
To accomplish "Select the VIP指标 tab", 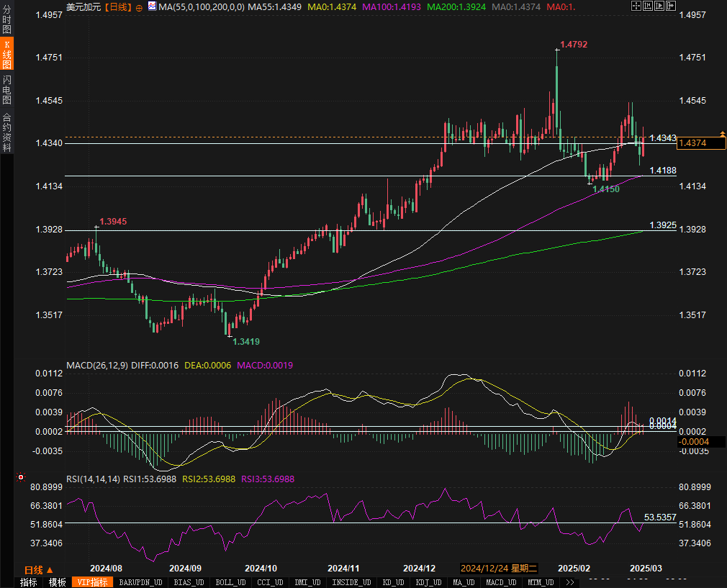I will pyautogui.click(x=92, y=582).
